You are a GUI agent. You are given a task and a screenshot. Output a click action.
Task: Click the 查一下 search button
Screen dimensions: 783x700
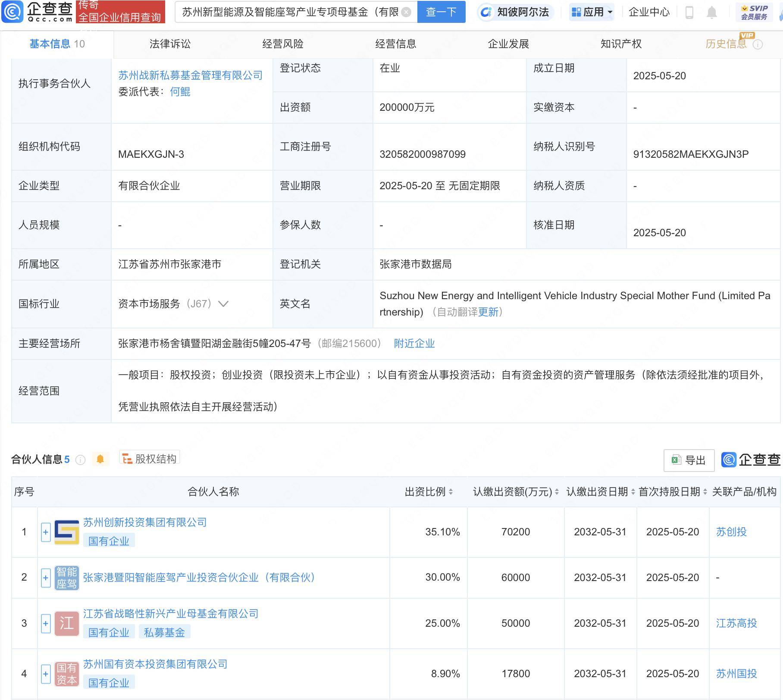[441, 12]
